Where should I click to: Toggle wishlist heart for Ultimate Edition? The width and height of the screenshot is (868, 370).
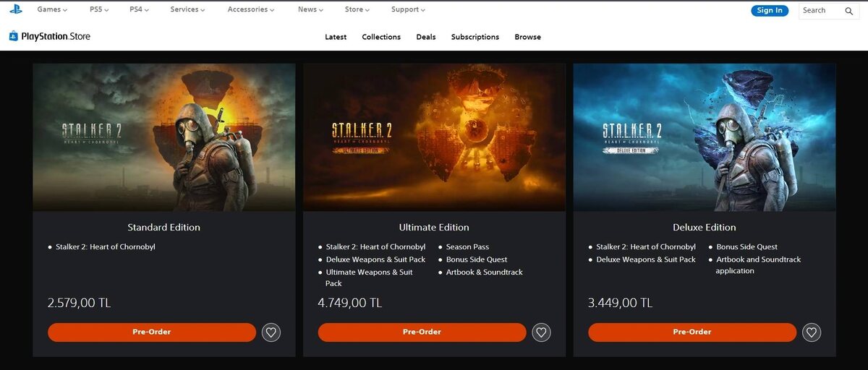[x=541, y=332]
